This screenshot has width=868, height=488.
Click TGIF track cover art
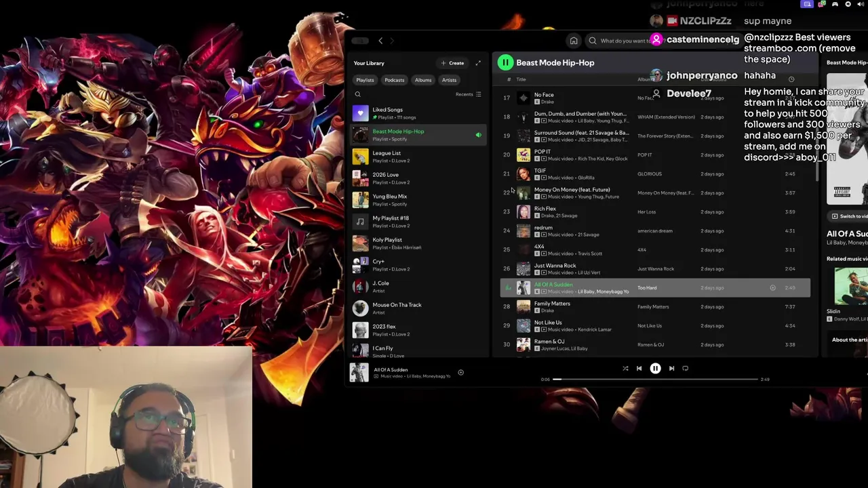(x=524, y=174)
